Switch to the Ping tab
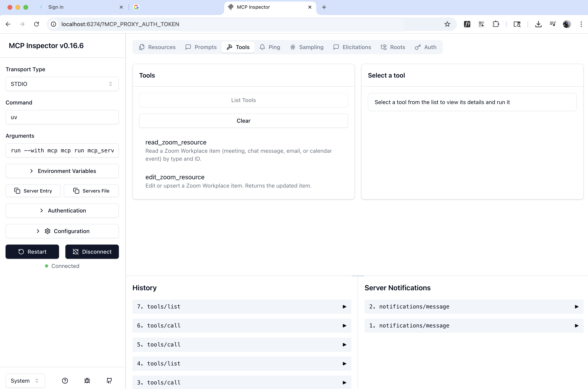The height and width of the screenshot is (389, 588). point(270,47)
